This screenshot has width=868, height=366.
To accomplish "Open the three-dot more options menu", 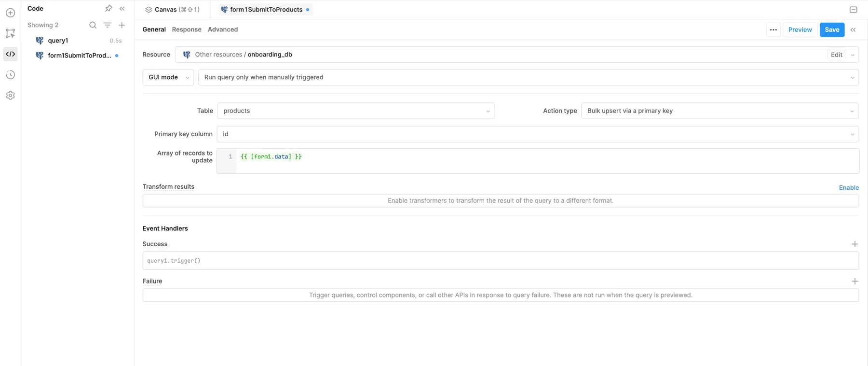I will click(773, 29).
